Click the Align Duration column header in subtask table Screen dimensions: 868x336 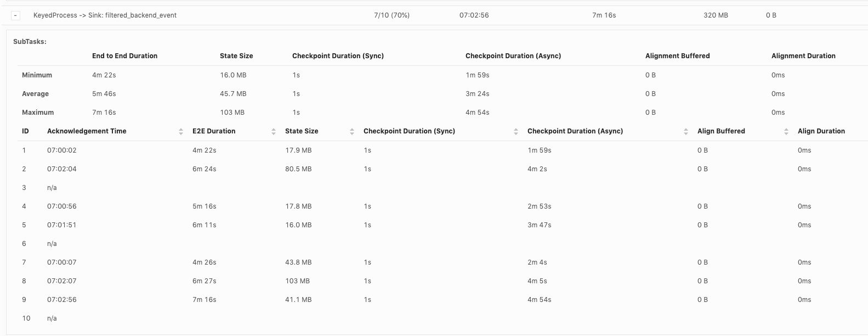click(x=821, y=131)
